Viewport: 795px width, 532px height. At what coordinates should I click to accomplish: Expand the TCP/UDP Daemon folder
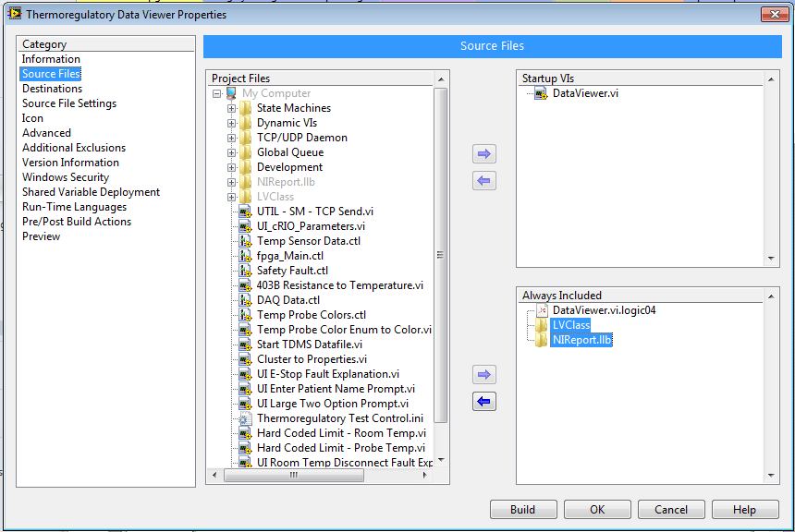point(232,138)
